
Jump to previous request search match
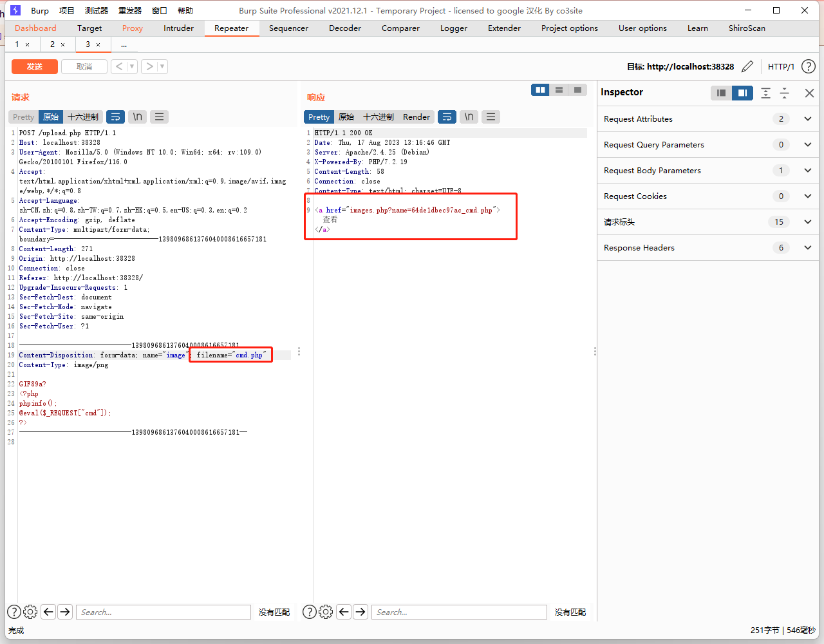(x=48, y=612)
